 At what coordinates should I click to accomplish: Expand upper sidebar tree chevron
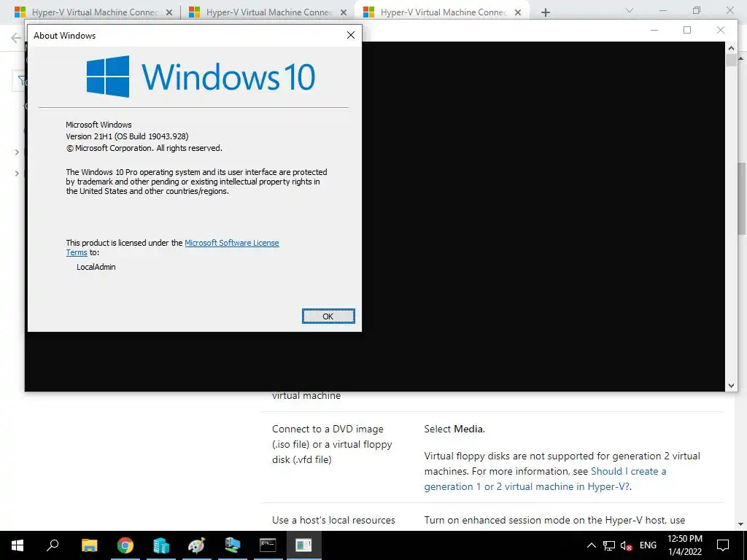pos(17,152)
